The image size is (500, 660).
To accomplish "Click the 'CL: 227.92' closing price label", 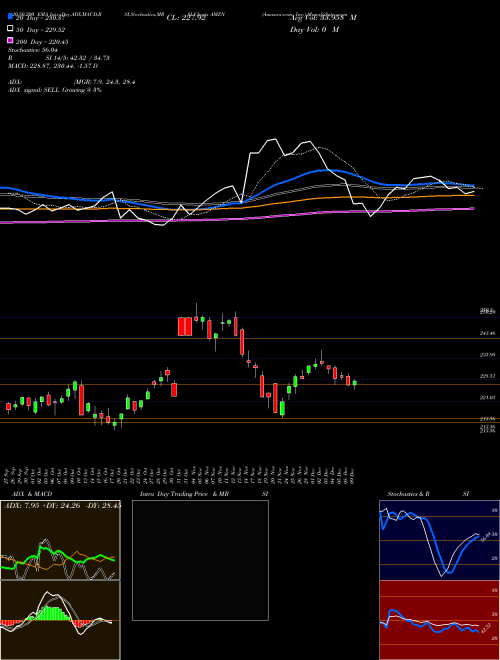I will point(186,18).
